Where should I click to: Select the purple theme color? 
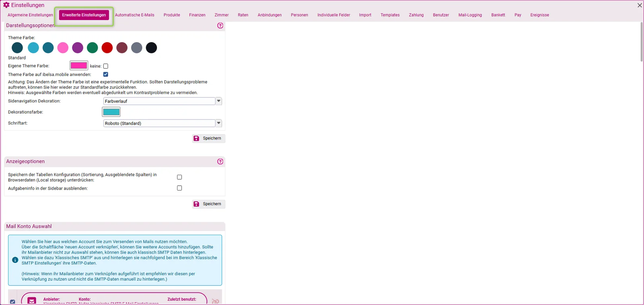tap(78, 48)
